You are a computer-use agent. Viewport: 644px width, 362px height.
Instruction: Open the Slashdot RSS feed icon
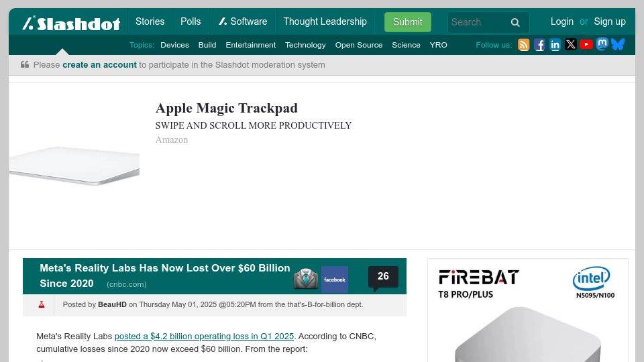coord(523,45)
